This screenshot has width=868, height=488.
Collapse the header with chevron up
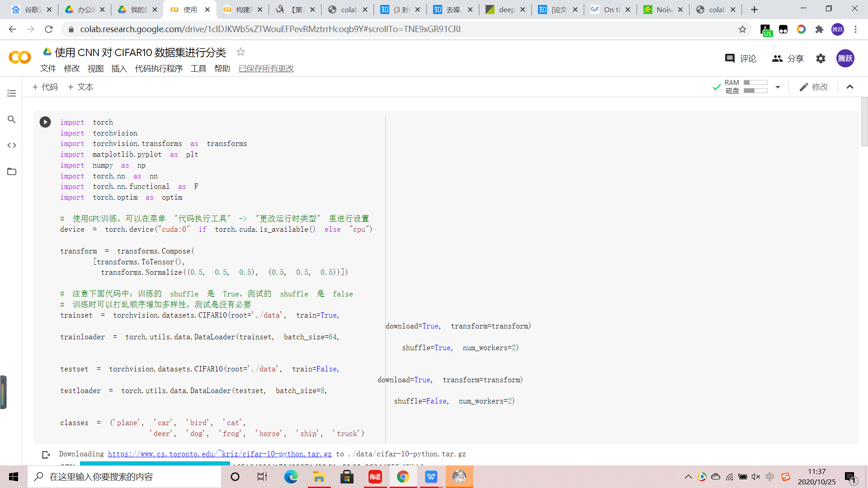pos(850,87)
